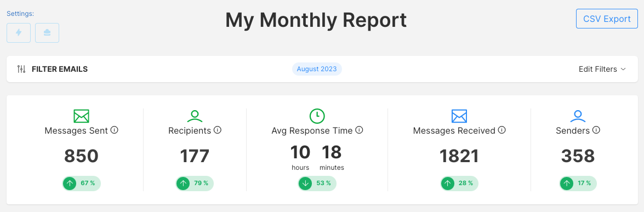Click the Messages Received info icon
Viewport: 644px width, 212px height.
502,130
